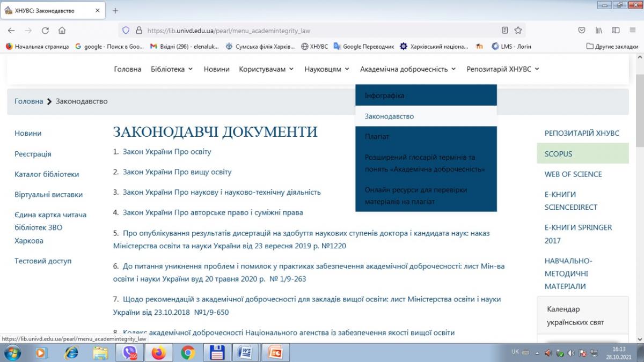Toggle reader view icon in address bar
The height and width of the screenshot is (362, 644).
[x=505, y=31]
